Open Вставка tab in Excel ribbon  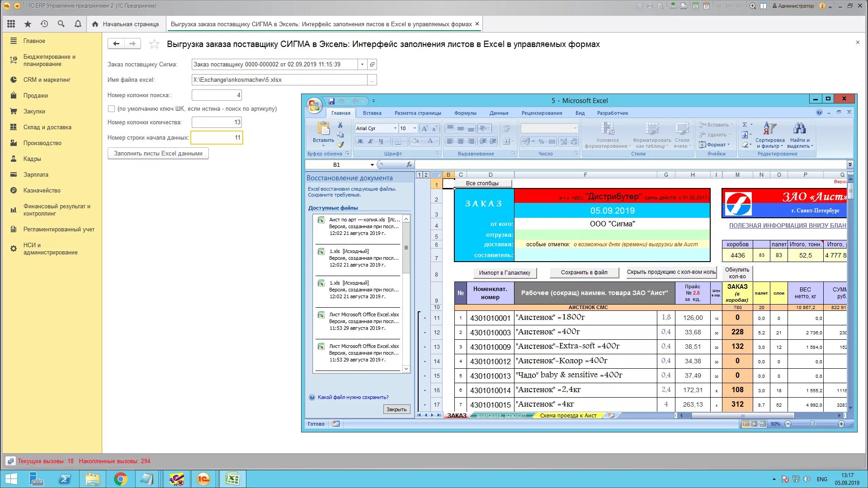pyautogui.click(x=372, y=113)
